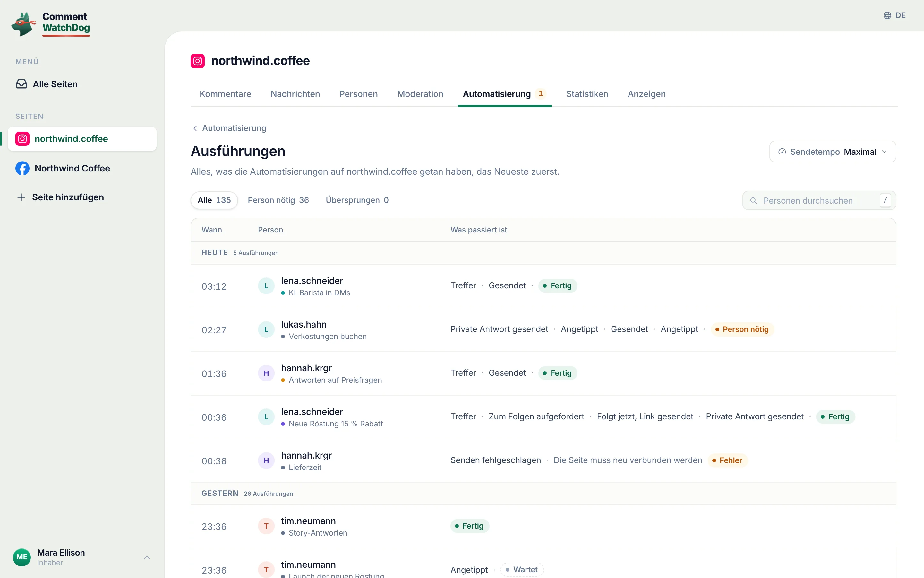
Task: Click the Wartet badge in the tim.neumann row
Action: [x=522, y=570]
